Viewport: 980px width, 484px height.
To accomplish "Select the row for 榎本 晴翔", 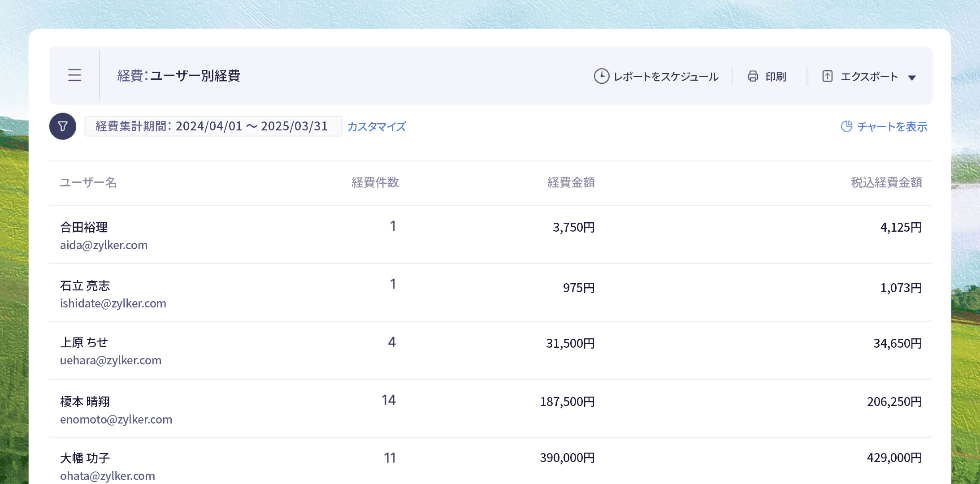I will tap(86, 401).
